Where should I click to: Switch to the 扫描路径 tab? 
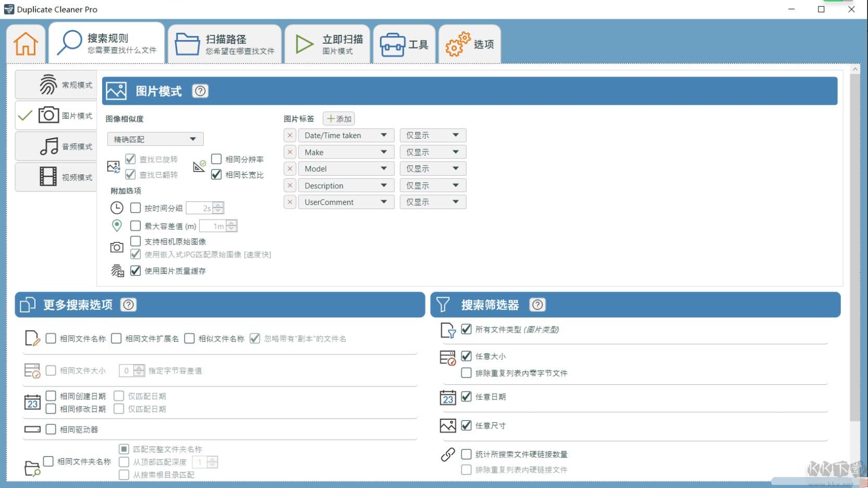coord(224,44)
